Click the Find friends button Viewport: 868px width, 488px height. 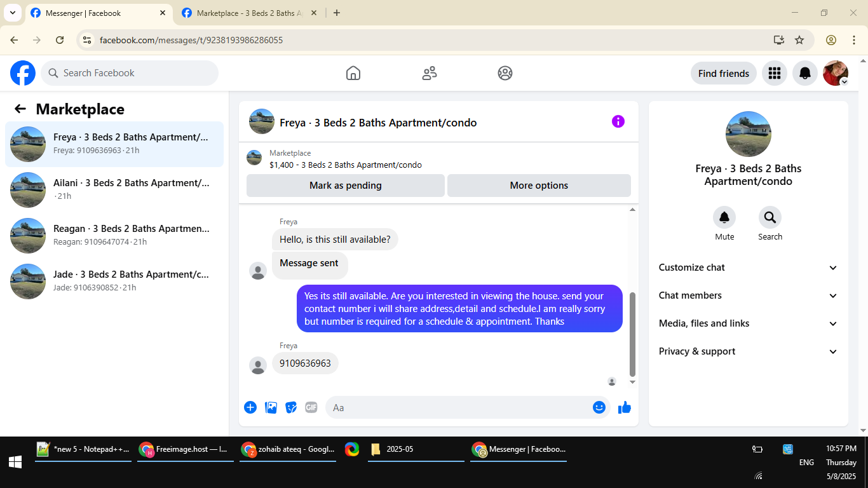[724, 73]
